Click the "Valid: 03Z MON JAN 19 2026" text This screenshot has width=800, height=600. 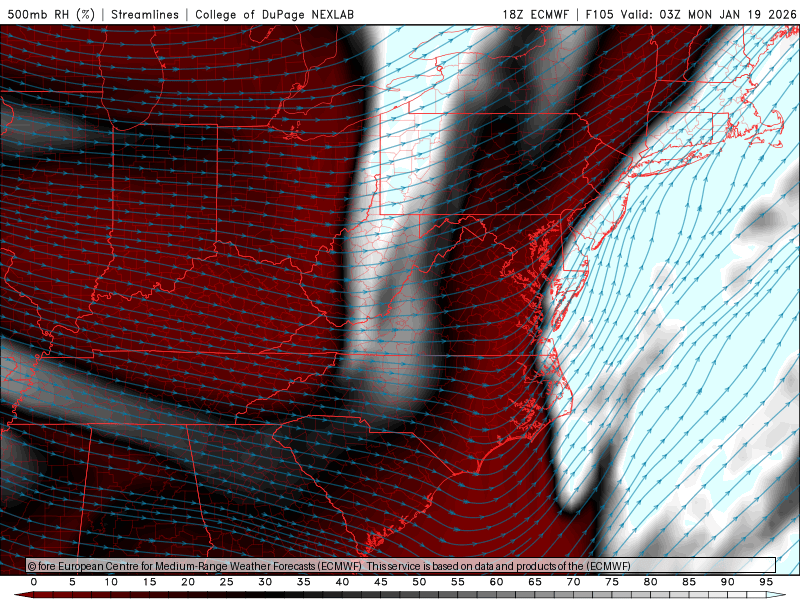(x=709, y=14)
